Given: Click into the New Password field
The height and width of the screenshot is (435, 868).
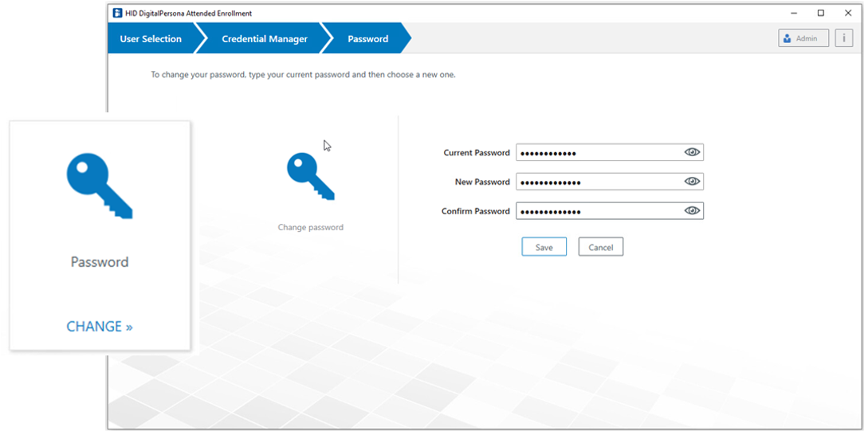Looking at the screenshot, I should click(x=598, y=182).
